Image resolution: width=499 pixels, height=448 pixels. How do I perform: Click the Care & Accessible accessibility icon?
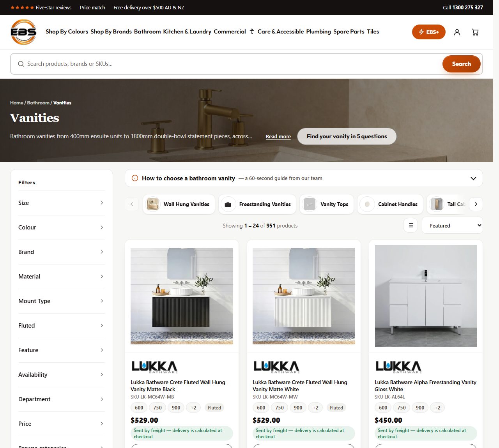pyautogui.click(x=252, y=32)
